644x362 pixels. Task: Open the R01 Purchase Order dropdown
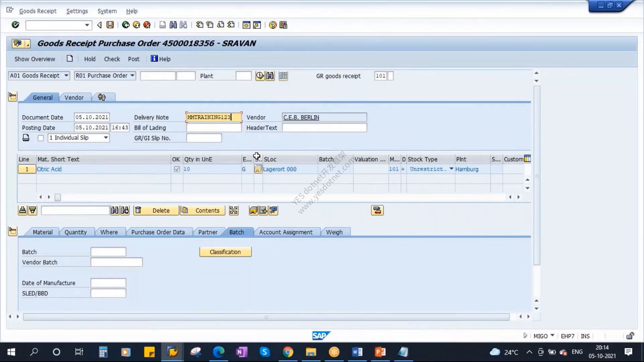132,75
